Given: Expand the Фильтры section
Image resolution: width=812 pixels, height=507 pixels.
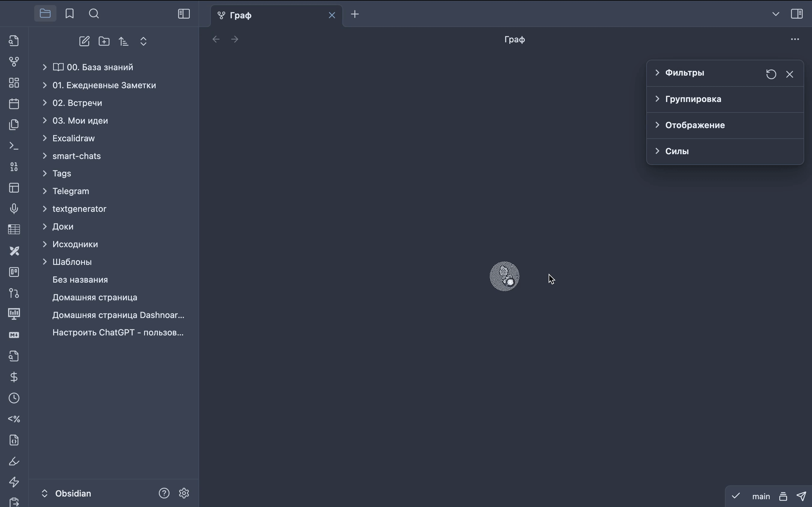Looking at the screenshot, I should [684, 73].
